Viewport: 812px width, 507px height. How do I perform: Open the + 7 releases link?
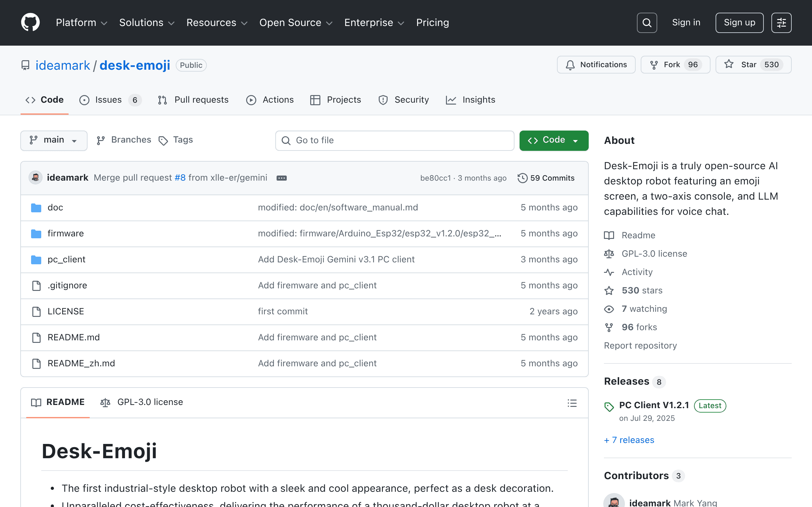pos(629,440)
